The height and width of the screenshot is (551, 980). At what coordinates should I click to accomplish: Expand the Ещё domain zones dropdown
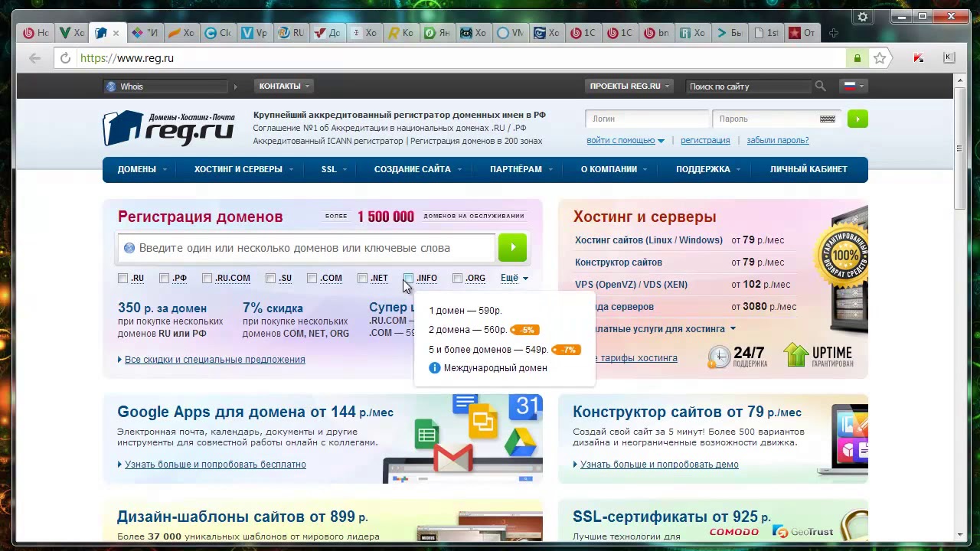click(514, 279)
